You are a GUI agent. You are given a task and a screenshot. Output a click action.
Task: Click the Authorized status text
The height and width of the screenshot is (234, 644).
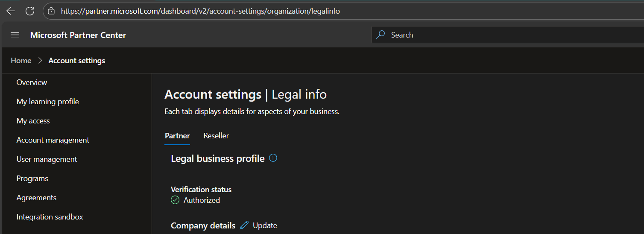(202, 200)
